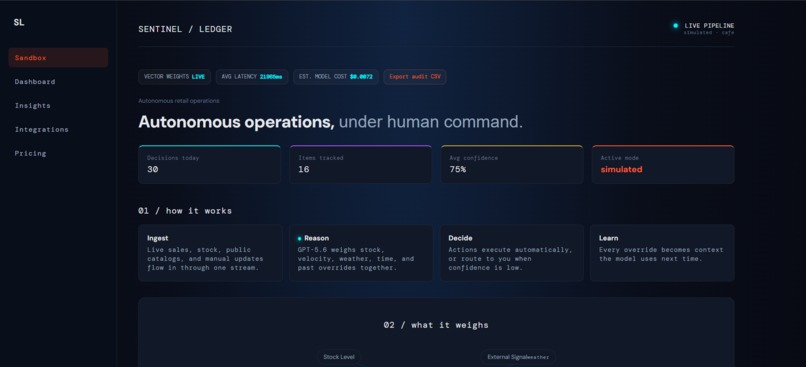806x367 pixels.
Task: Select the Avg confidence card
Action: (512, 164)
